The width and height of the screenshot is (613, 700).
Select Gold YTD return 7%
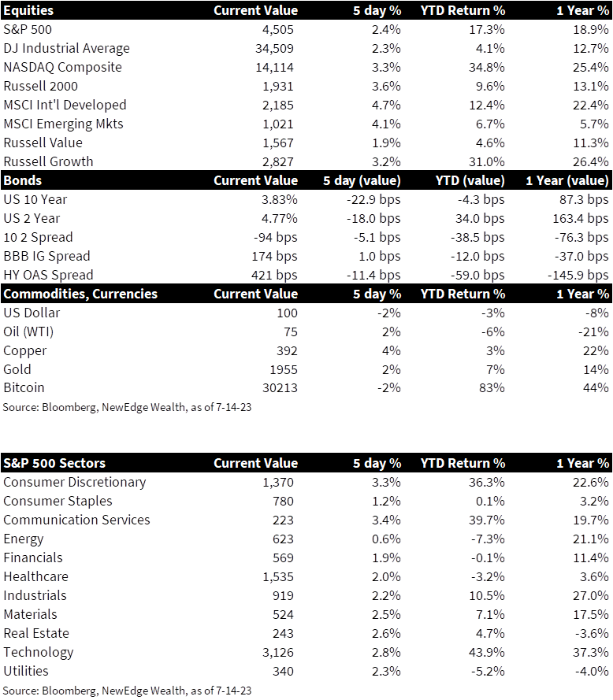pos(495,369)
